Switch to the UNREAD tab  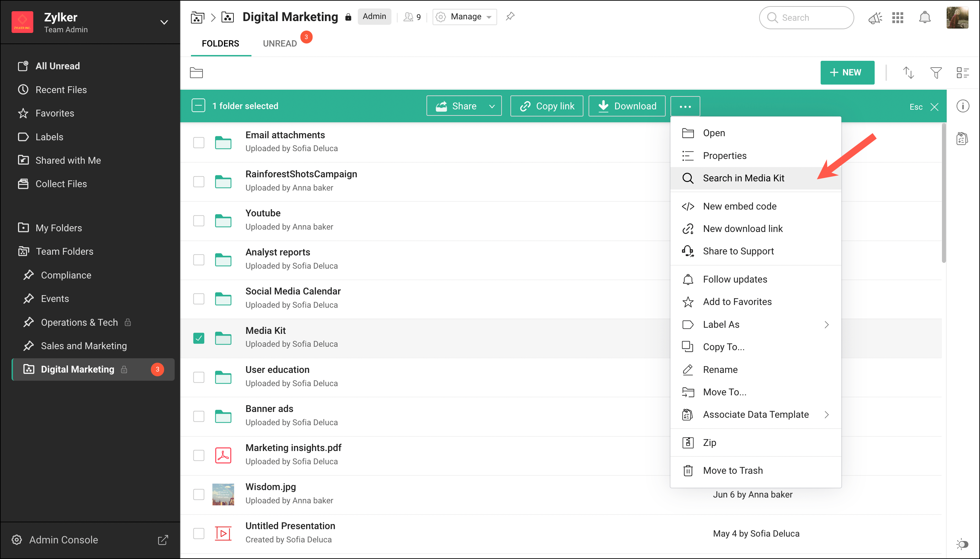click(x=280, y=43)
